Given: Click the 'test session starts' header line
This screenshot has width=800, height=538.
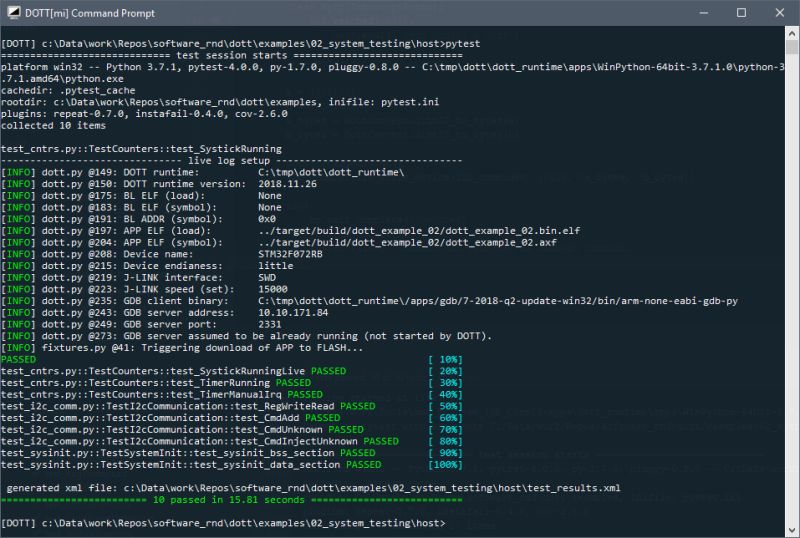Looking at the screenshot, I should tap(232, 55).
